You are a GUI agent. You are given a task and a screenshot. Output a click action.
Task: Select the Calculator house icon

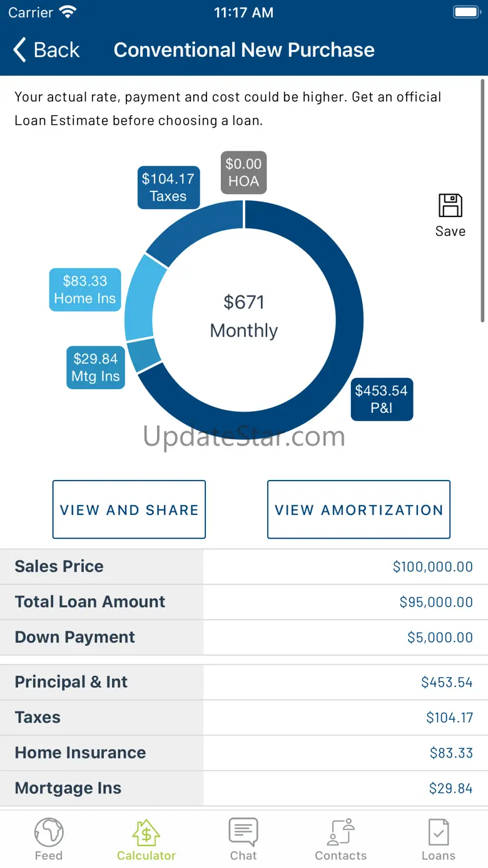(146, 832)
